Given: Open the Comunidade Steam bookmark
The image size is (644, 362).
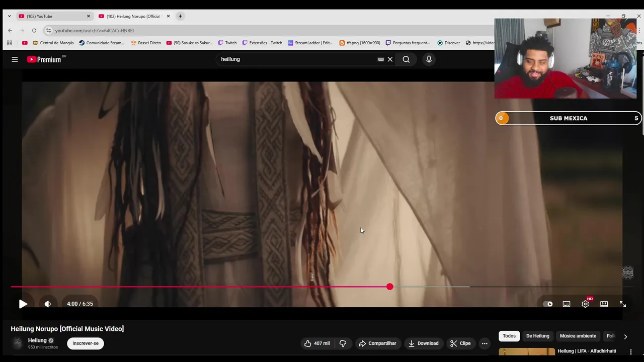Looking at the screenshot, I should coord(102,43).
